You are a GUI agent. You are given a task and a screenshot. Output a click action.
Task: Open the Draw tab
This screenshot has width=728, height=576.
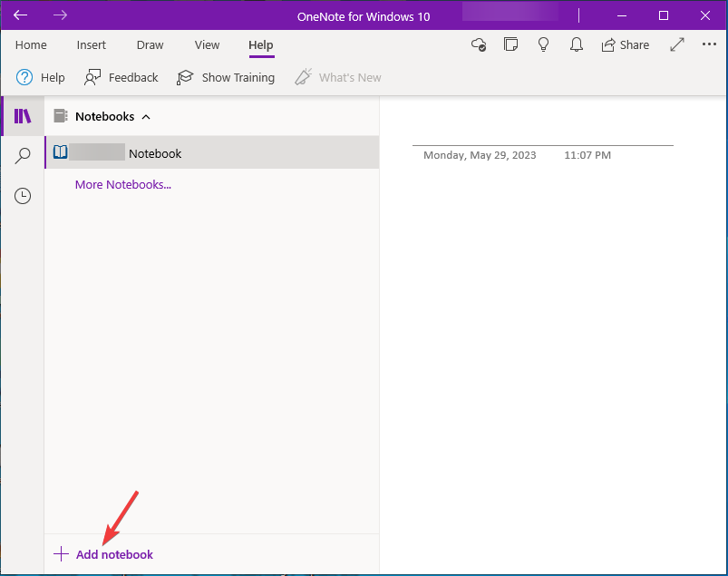pos(150,45)
